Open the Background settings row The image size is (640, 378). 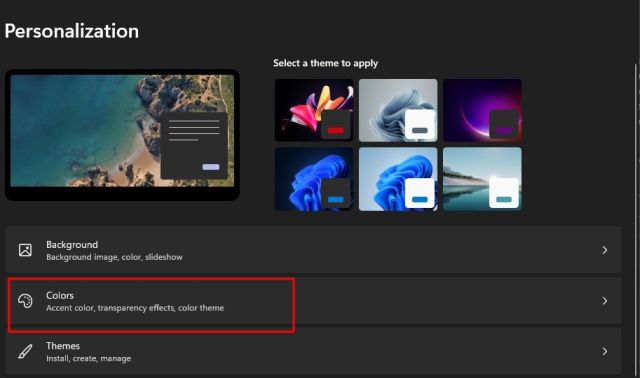(313, 250)
